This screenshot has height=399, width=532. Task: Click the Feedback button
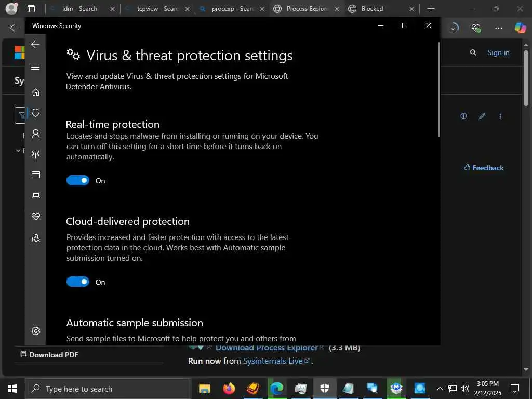pyautogui.click(x=484, y=168)
